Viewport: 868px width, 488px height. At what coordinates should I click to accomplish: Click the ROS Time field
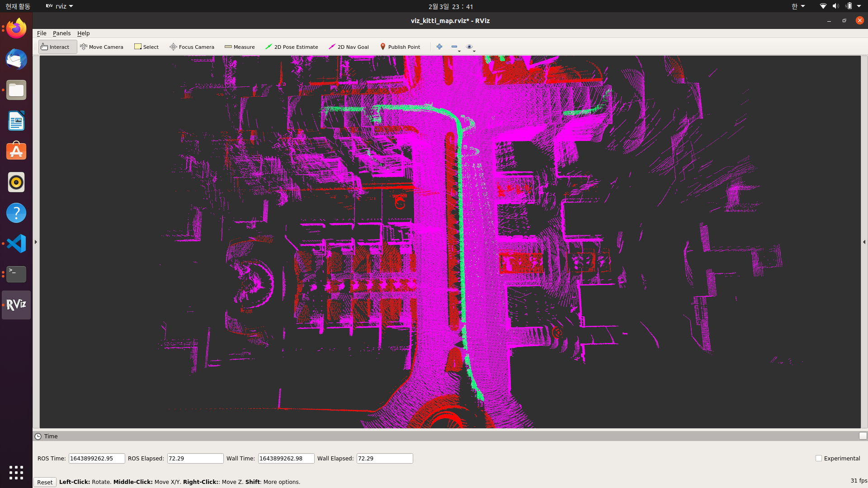coord(97,458)
